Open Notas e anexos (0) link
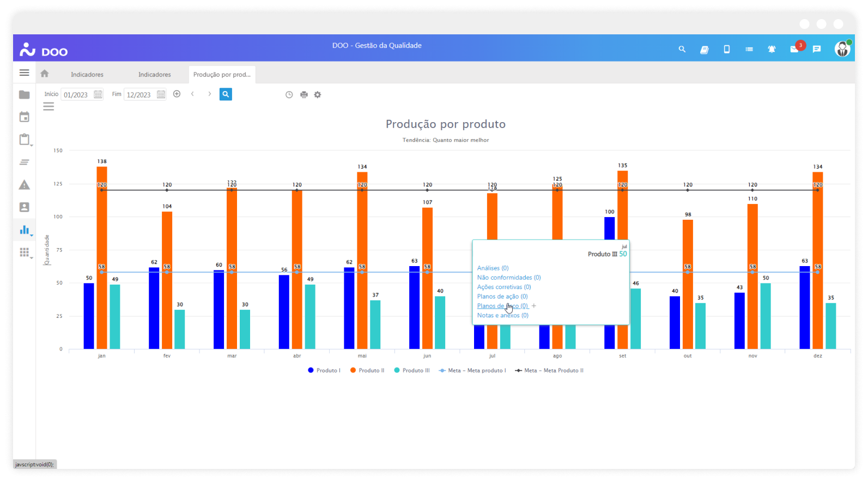 [x=502, y=315]
